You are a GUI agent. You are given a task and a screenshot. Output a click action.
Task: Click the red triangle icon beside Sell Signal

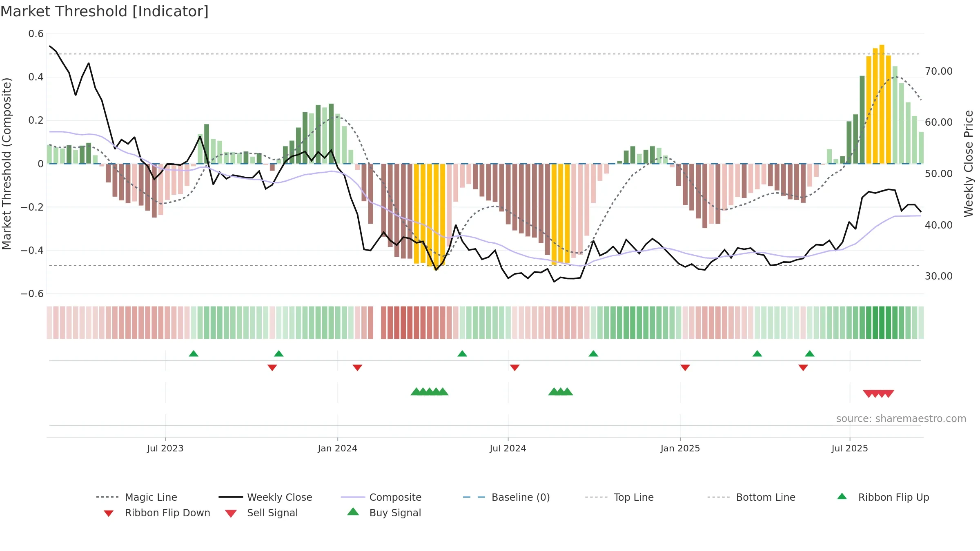point(231,513)
